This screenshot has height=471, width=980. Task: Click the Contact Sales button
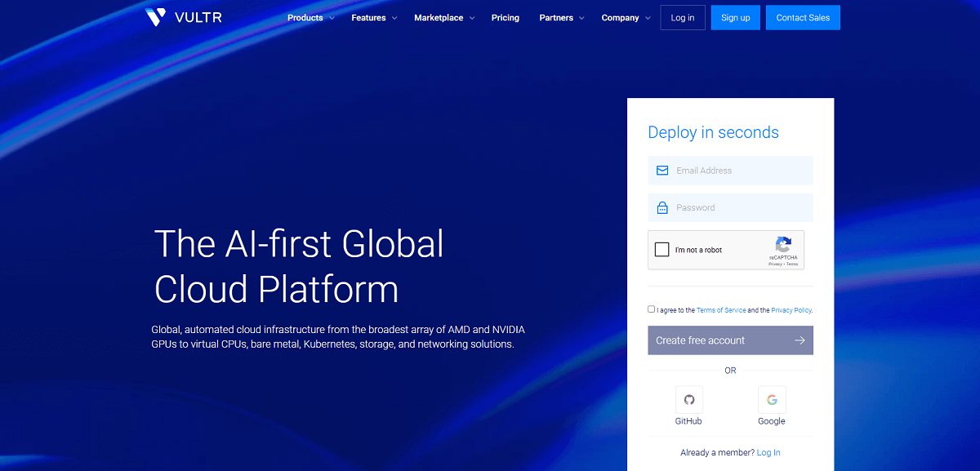[x=803, y=17]
